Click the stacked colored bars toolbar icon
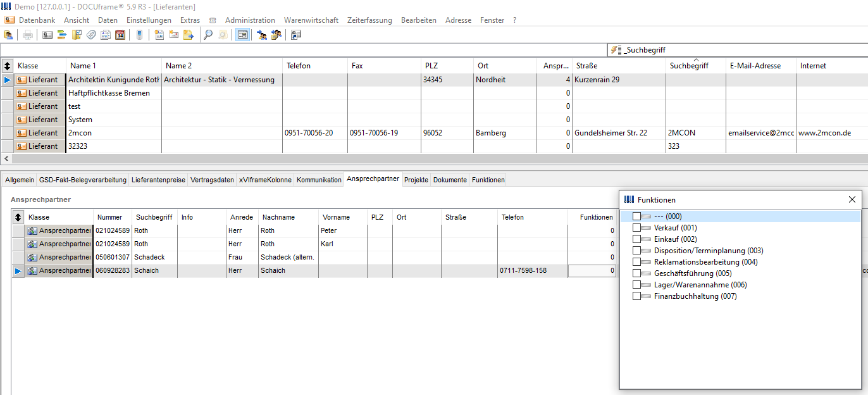Screen dimensions: 868x395 62,35
